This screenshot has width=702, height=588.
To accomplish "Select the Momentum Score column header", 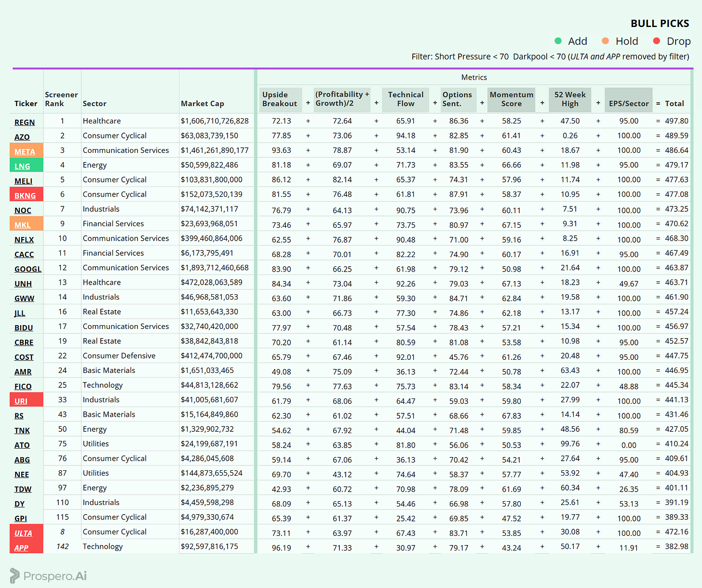I will tap(512, 99).
